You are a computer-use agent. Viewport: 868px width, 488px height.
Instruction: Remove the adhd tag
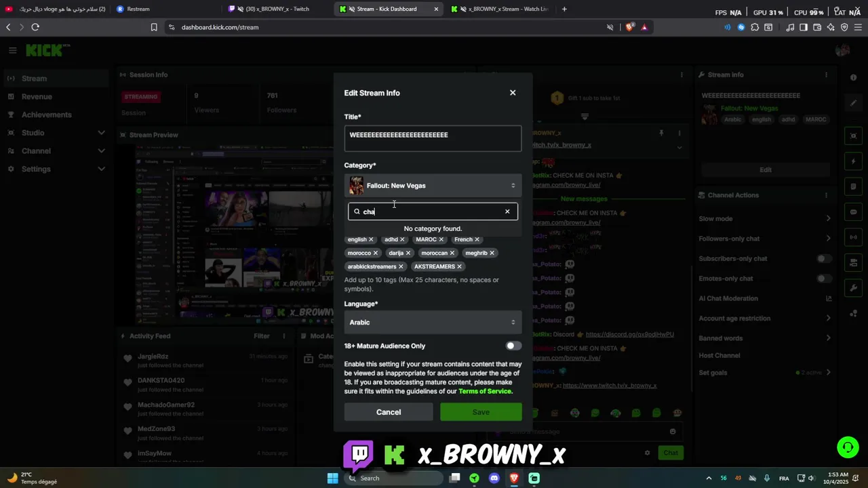(402, 239)
